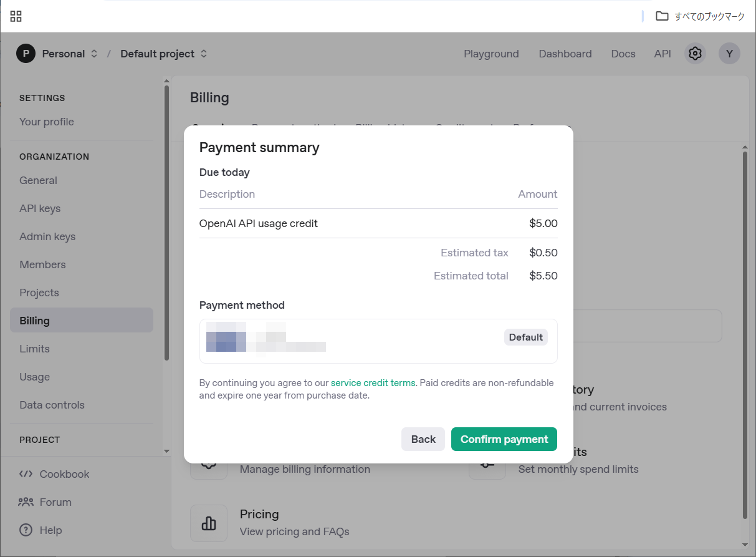This screenshot has height=557, width=756.
Task: Select the default payment method card
Action: tap(378, 341)
